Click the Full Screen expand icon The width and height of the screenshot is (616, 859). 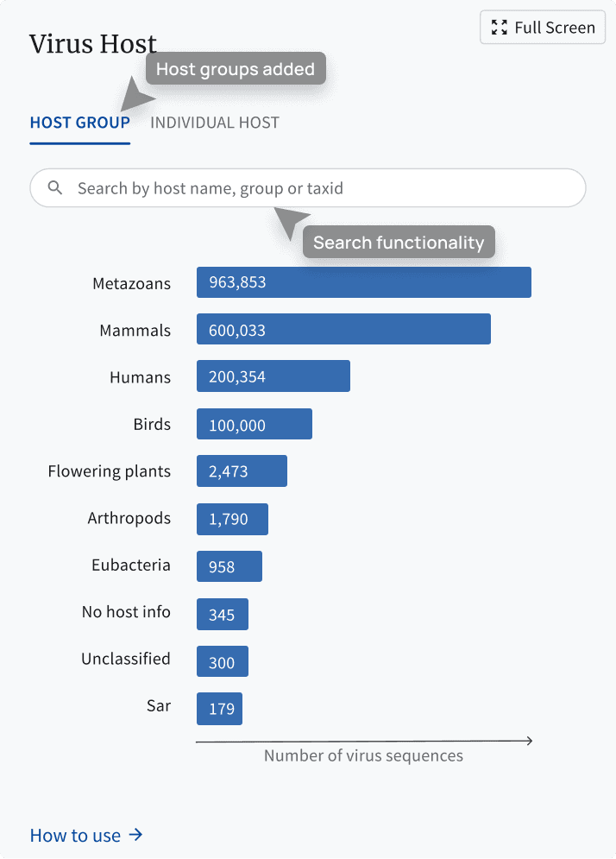coord(499,28)
